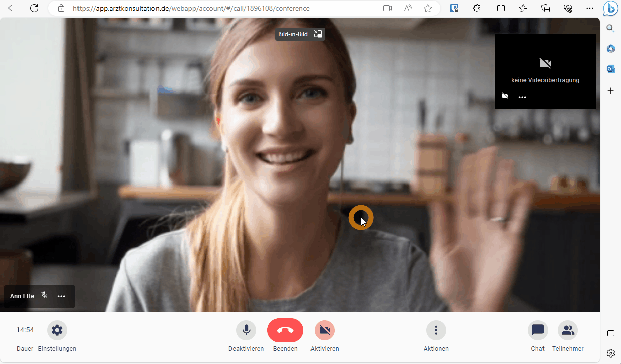This screenshot has width=621, height=364.
Task: Show the Teilnehmer participant list
Action: click(x=568, y=330)
